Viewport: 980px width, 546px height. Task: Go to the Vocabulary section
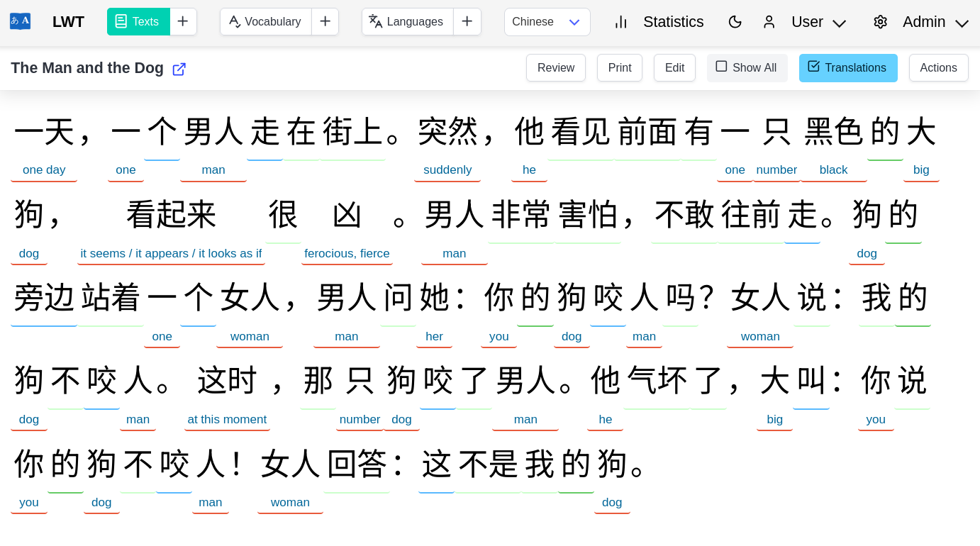(x=274, y=21)
